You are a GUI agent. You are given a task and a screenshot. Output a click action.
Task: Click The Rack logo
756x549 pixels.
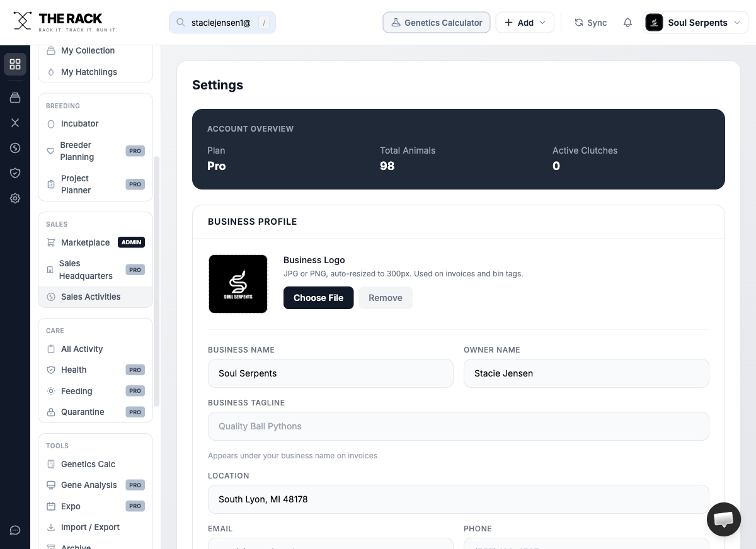tap(65, 21)
